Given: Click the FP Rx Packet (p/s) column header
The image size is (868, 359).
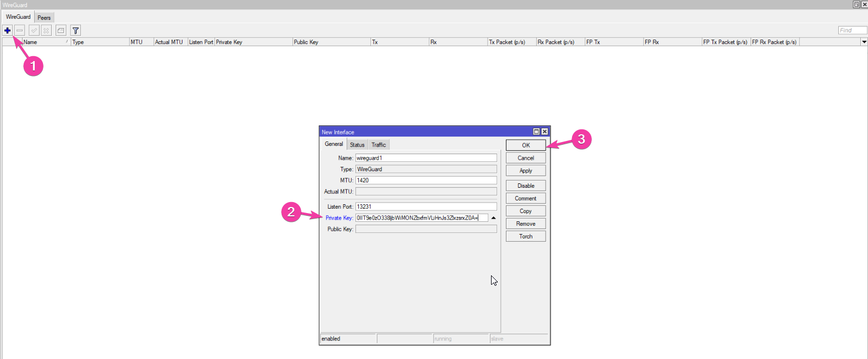Looking at the screenshot, I should tap(775, 42).
